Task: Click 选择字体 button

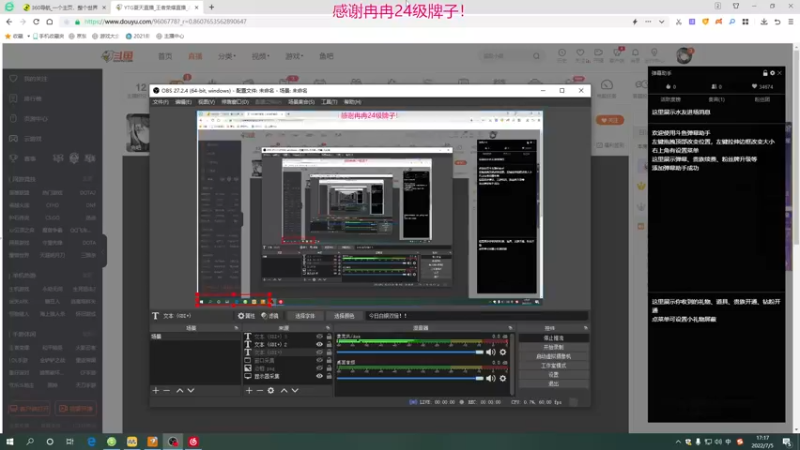Action: click(305, 316)
